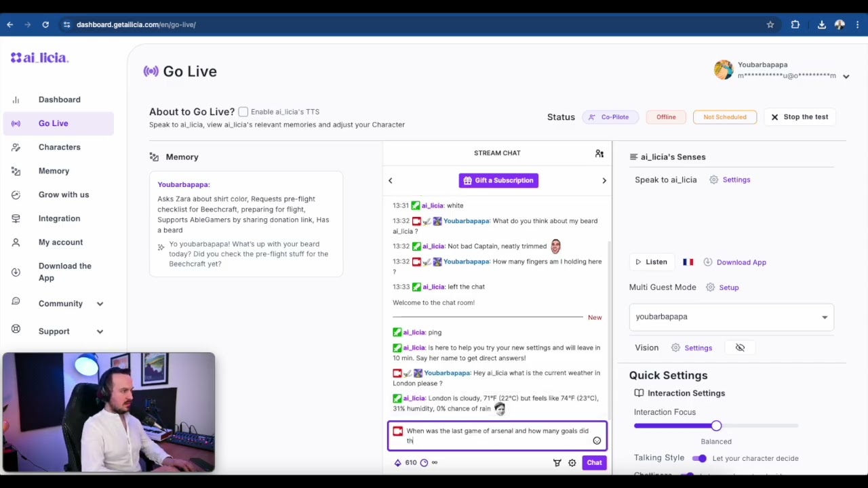Click the red video icon in chat input
The height and width of the screenshot is (488, 868).
(397, 431)
